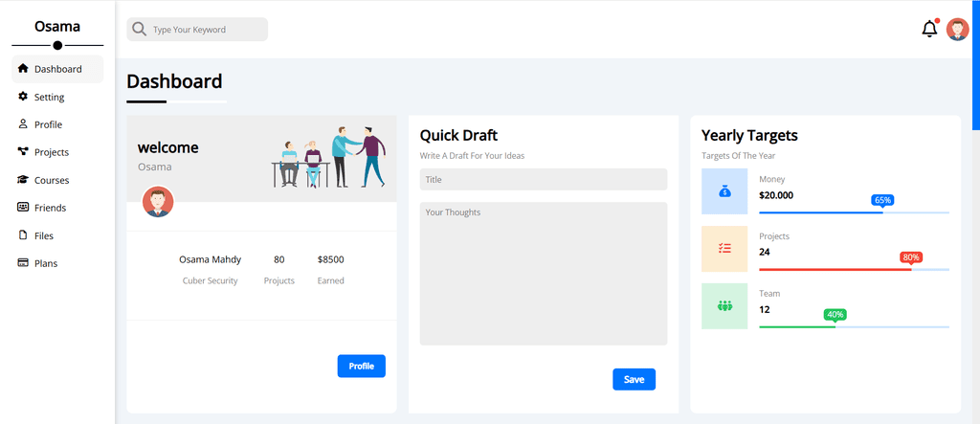Screen dimensions: 980x424
Task: Click the gear icon beside Setting
Action: click(x=23, y=97)
